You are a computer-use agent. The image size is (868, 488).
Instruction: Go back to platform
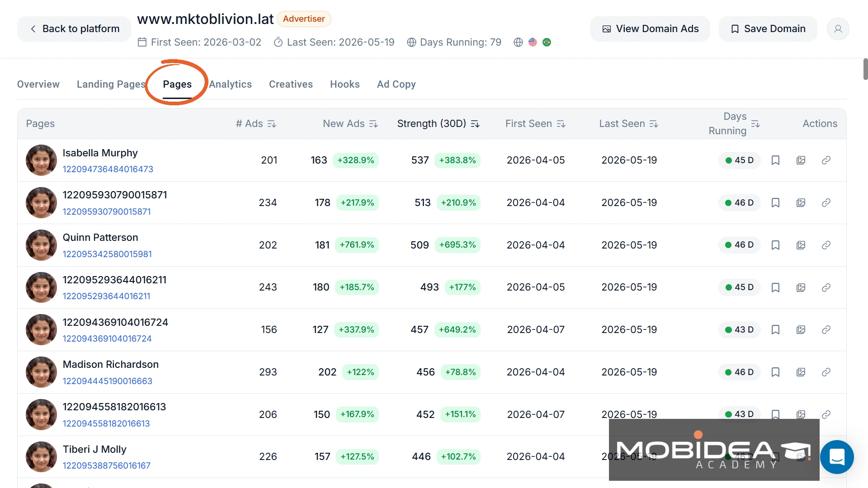click(x=74, y=29)
